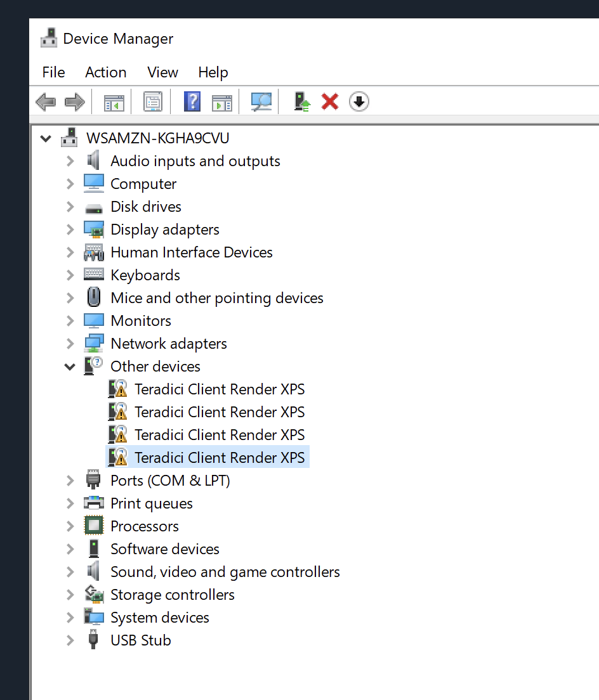The height and width of the screenshot is (700, 599).
Task: Click the Disable device down-arrow icon
Action: pos(359,101)
